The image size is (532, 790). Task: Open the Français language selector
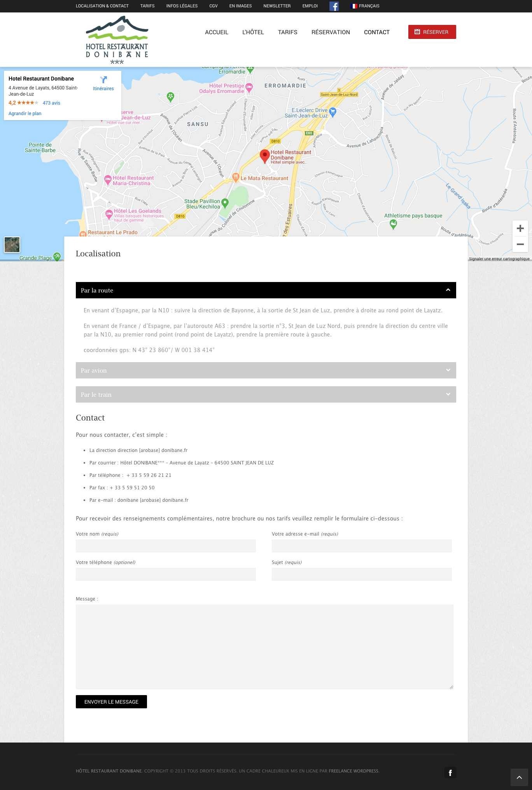[x=365, y=6]
